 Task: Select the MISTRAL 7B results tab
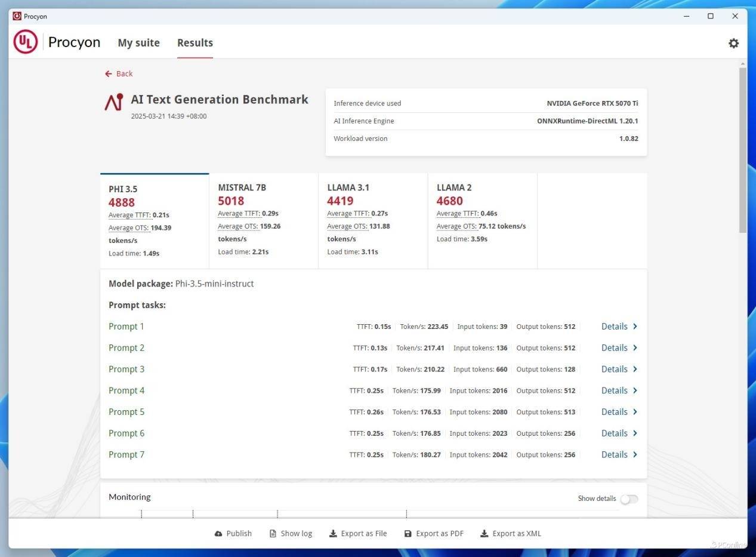(263, 220)
